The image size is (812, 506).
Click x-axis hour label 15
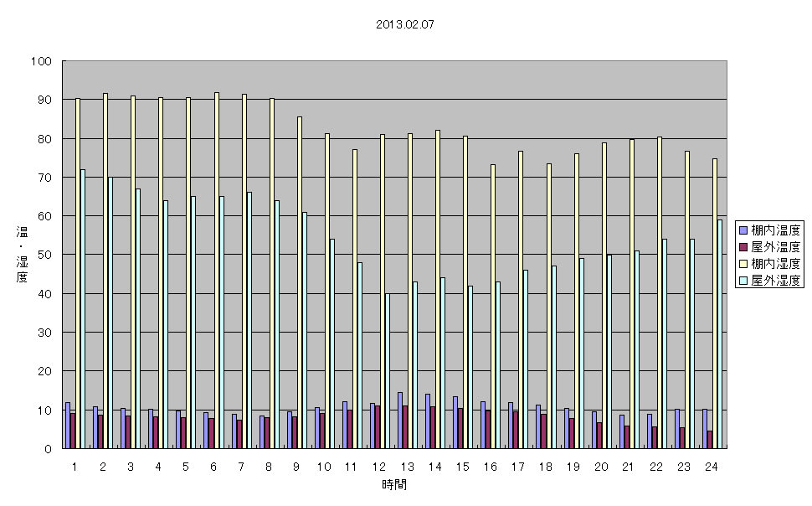tap(462, 467)
